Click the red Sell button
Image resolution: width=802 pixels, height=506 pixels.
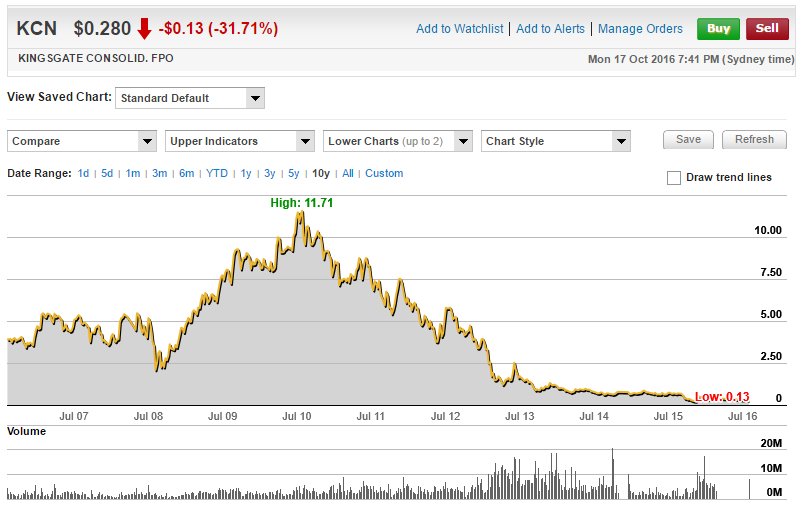(x=767, y=29)
